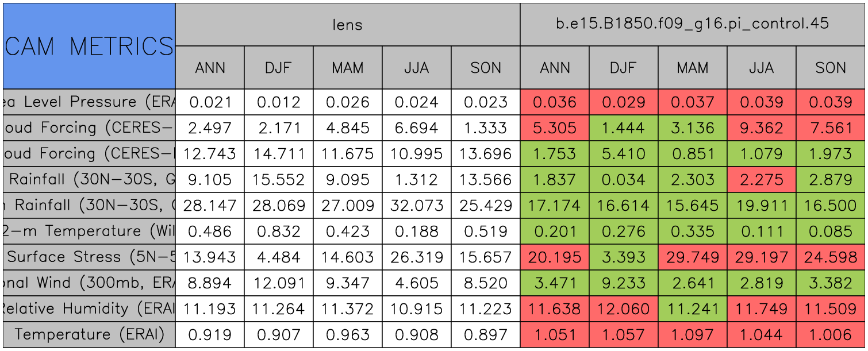The image size is (868, 351).
Task: Select the b.e15.B1850.f09_g16.pi_control.45 header
Action: [x=692, y=24]
